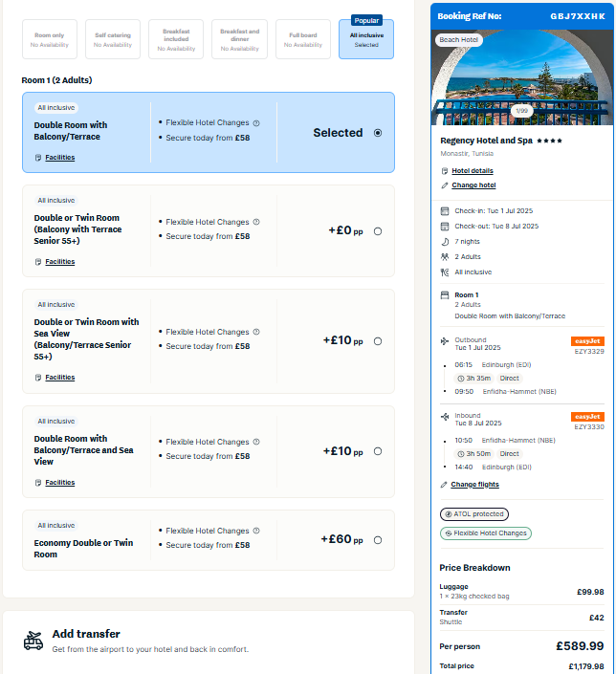Click the 3h 35m outbound duration chip

click(x=473, y=379)
